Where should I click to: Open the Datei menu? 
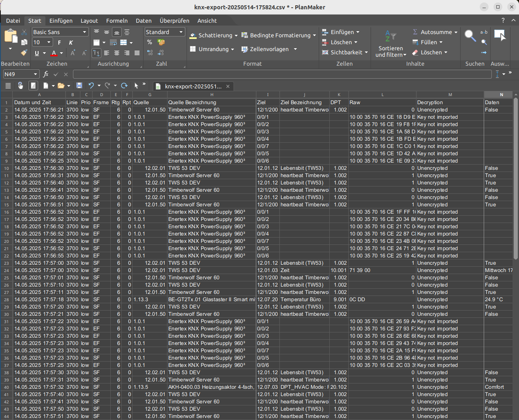tap(13, 21)
